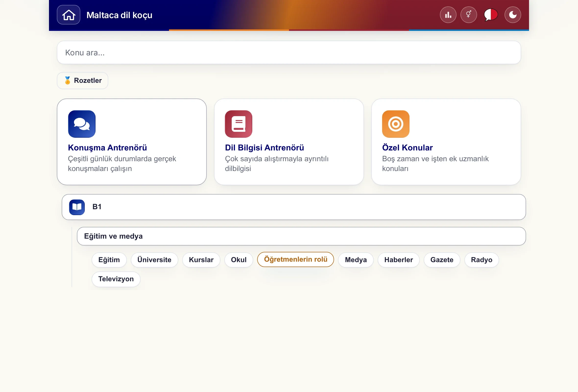Click the Özel Konular target icon
Image resolution: width=578 pixels, height=392 pixels.
tap(396, 124)
